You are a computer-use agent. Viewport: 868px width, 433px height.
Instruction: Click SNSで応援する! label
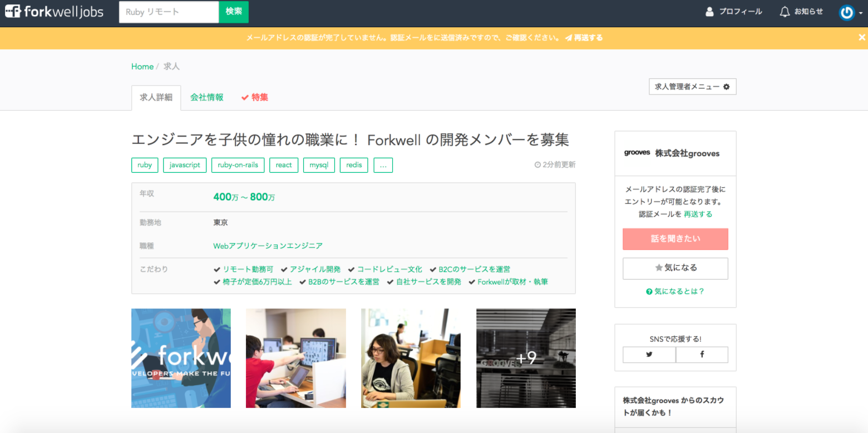(x=675, y=339)
